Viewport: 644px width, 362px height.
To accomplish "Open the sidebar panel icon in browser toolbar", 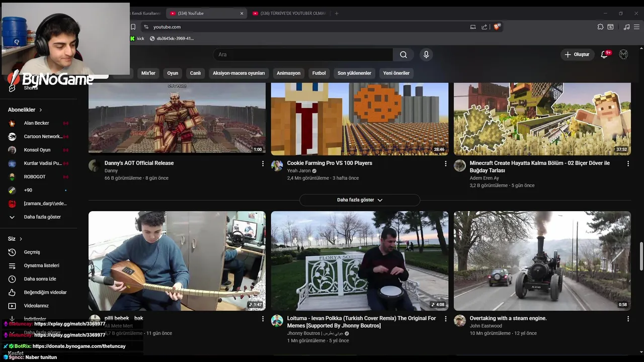I will [610, 27].
